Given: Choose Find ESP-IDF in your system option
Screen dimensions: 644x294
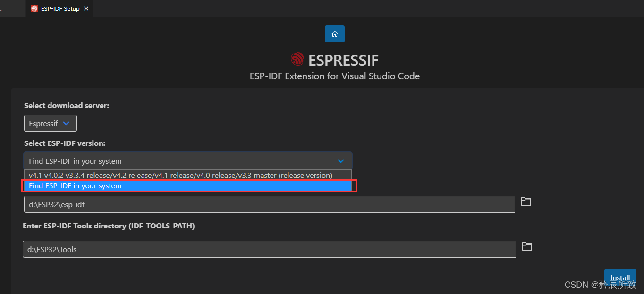Looking at the screenshot, I should point(188,186).
